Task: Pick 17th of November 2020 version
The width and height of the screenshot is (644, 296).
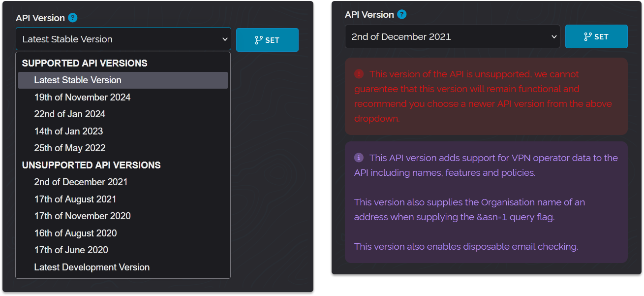Action: pyautogui.click(x=82, y=216)
